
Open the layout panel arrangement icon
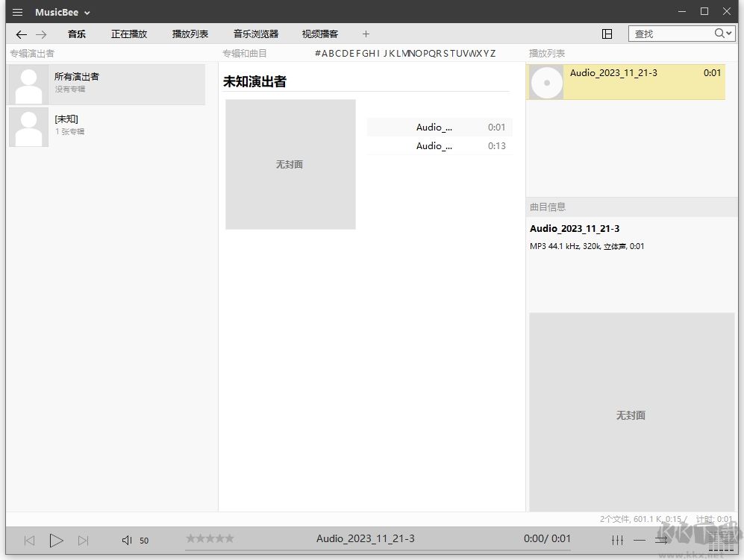click(607, 34)
